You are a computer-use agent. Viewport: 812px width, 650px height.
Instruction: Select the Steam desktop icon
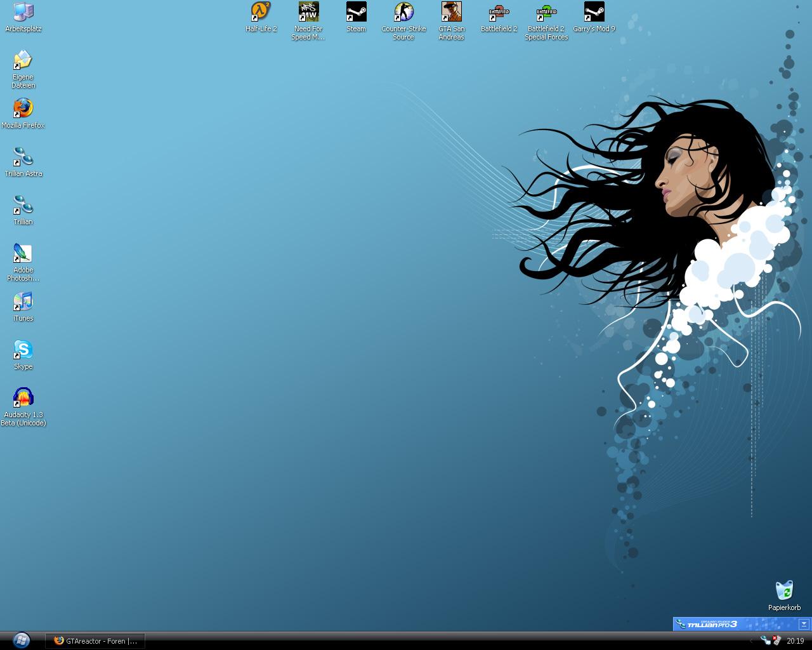coord(356,12)
